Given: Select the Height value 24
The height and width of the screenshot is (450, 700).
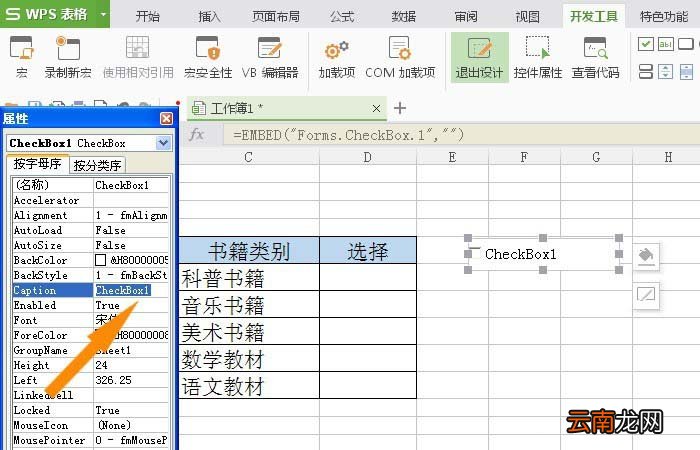Looking at the screenshot, I should pos(131,365).
